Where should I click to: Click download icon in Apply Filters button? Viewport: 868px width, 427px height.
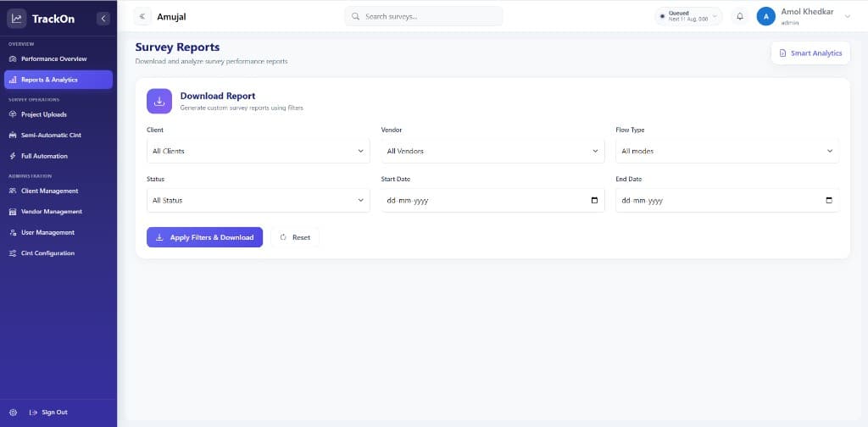pos(159,237)
